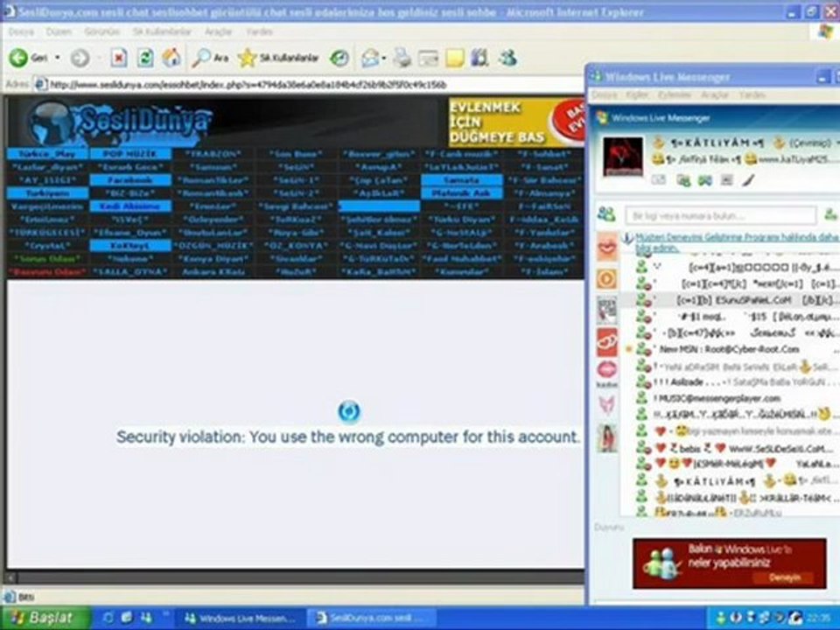Open the *TRABZON* chat room
This screenshot has height=630, width=840.
point(213,154)
